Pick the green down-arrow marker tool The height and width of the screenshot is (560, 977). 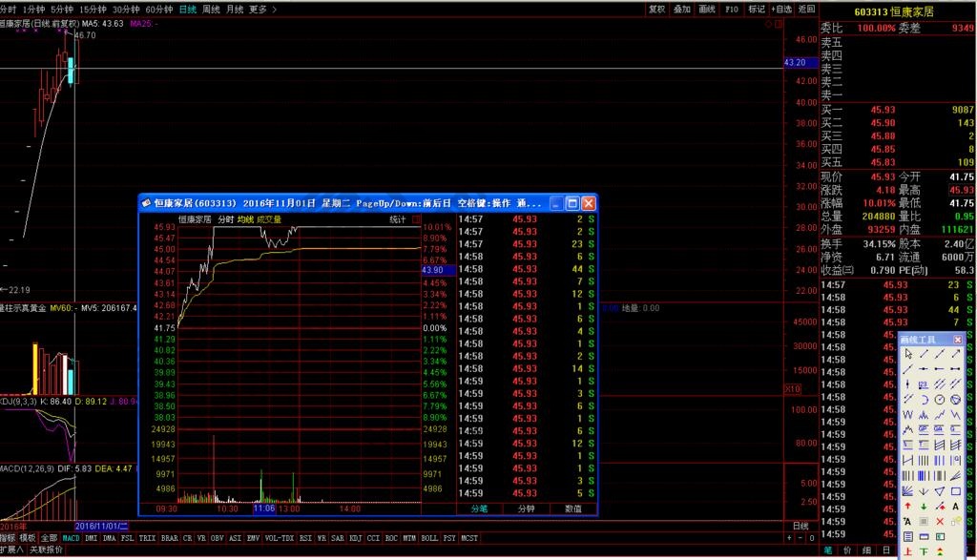pos(925,506)
